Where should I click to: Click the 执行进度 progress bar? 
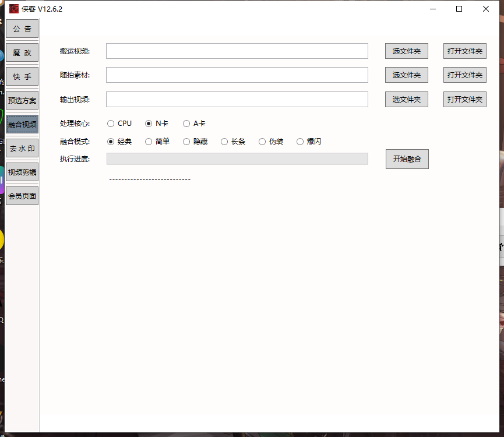(237, 159)
